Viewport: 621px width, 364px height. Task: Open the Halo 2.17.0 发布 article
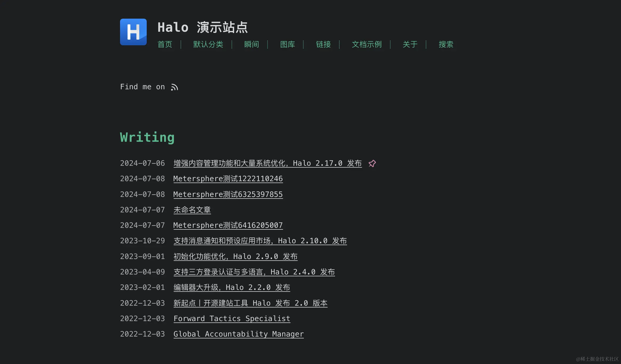267,163
